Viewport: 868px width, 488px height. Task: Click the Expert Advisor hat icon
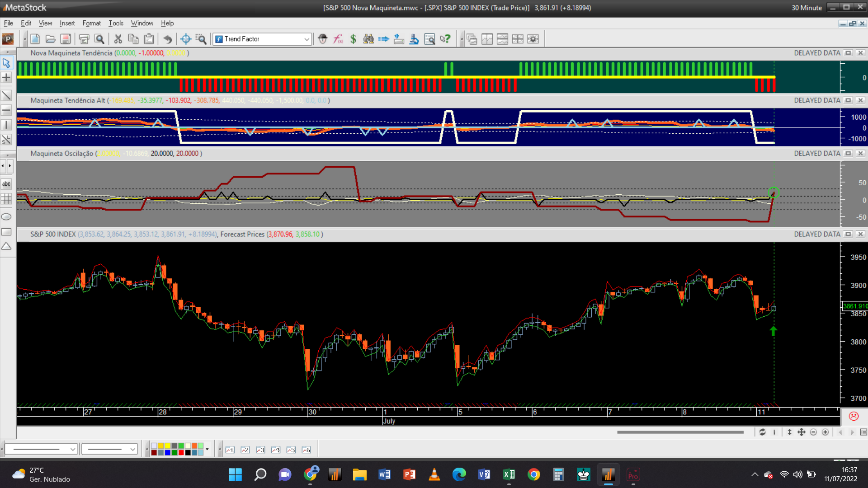click(x=322, y=39)
